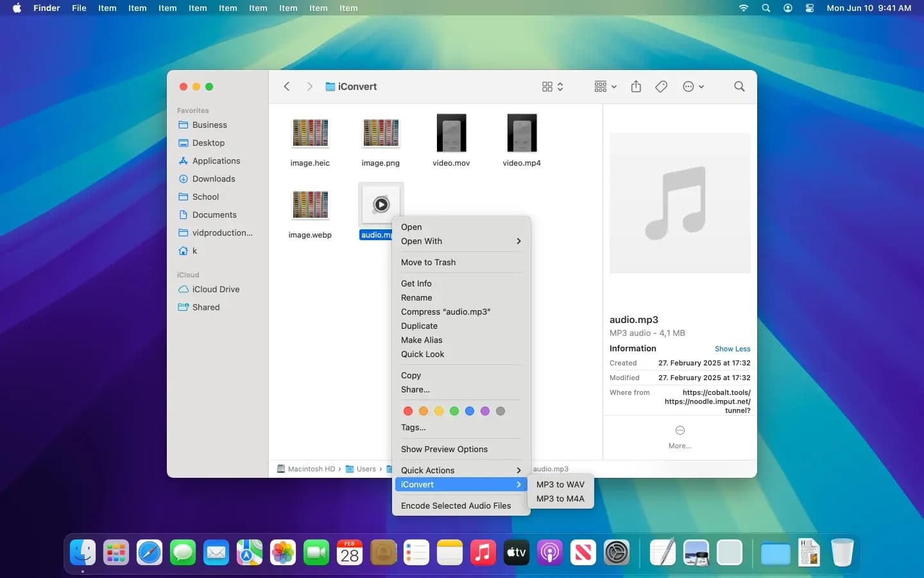Image resolution: width=924 pixels, height=578 pixels.
Task: Go back with the Finder back arrow
Action: click(287, 87)
